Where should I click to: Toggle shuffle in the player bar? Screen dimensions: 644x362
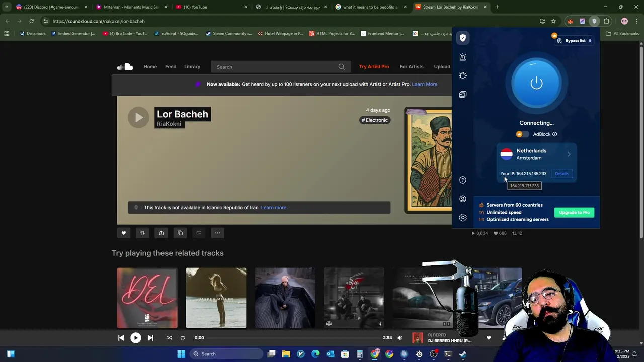[x=169, y=338]
